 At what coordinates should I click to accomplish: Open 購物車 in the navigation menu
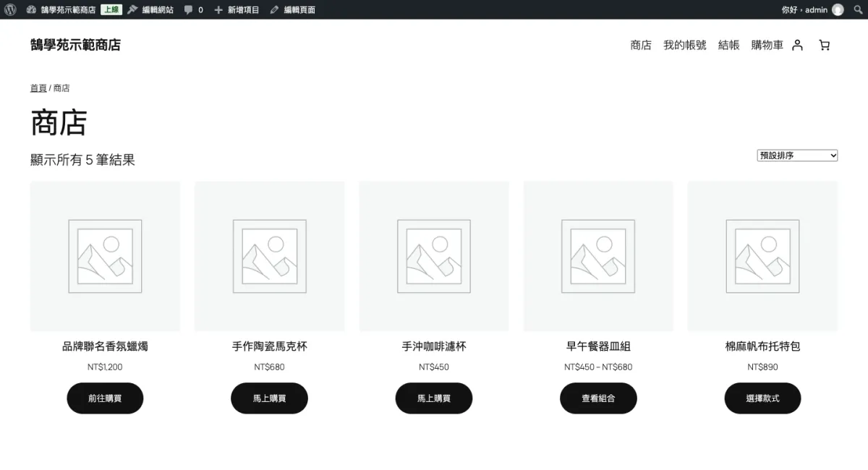(767, 45)
